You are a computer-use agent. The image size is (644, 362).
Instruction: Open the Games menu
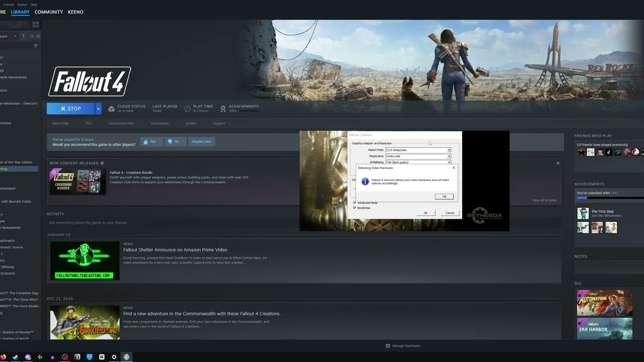[x=22, y=5]
